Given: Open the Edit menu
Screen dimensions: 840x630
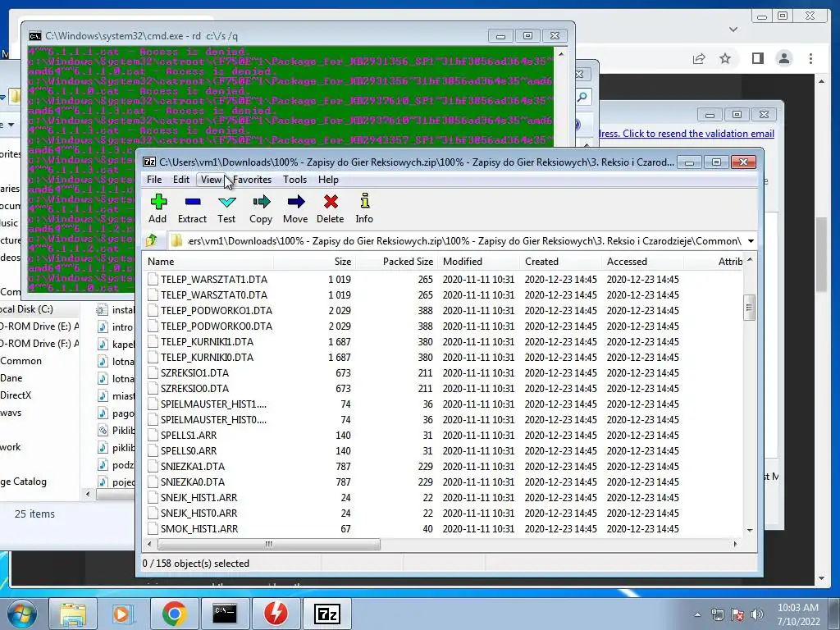Looking at the screenshot, I should [x=181, y=180].
